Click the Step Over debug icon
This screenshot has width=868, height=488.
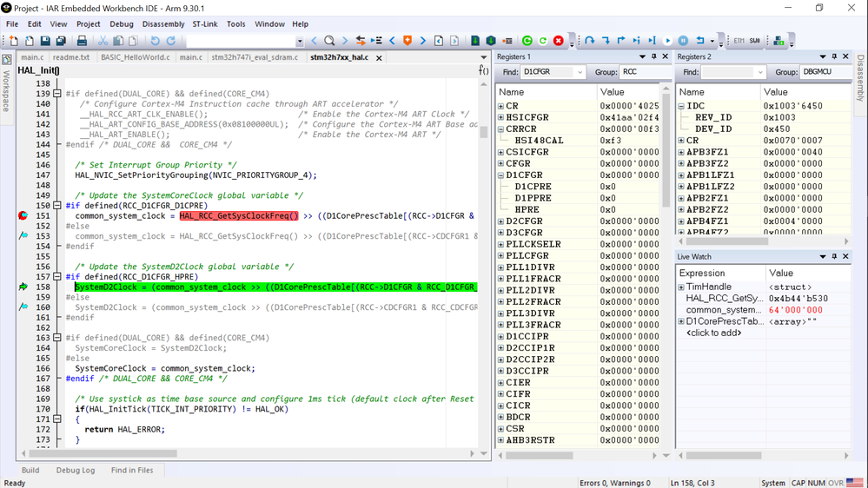590,41
